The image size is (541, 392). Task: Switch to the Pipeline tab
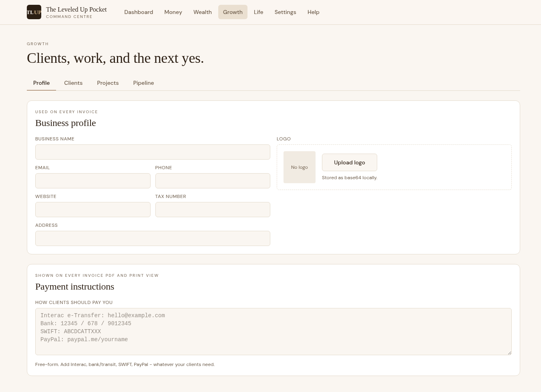tap(143, 83)
